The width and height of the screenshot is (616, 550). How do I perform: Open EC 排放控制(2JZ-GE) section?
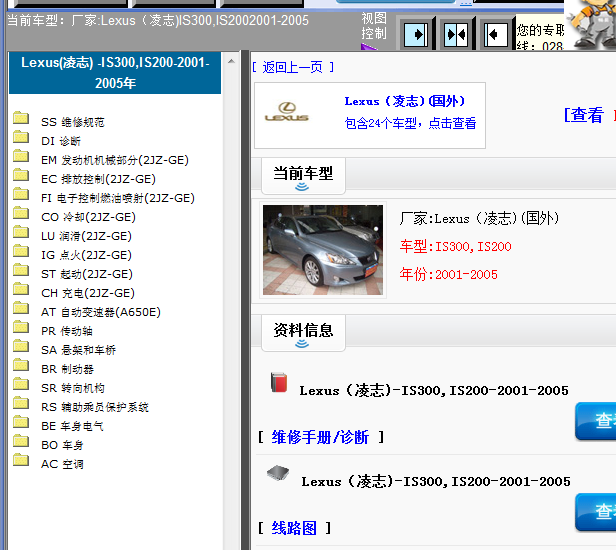coord(98,179)
